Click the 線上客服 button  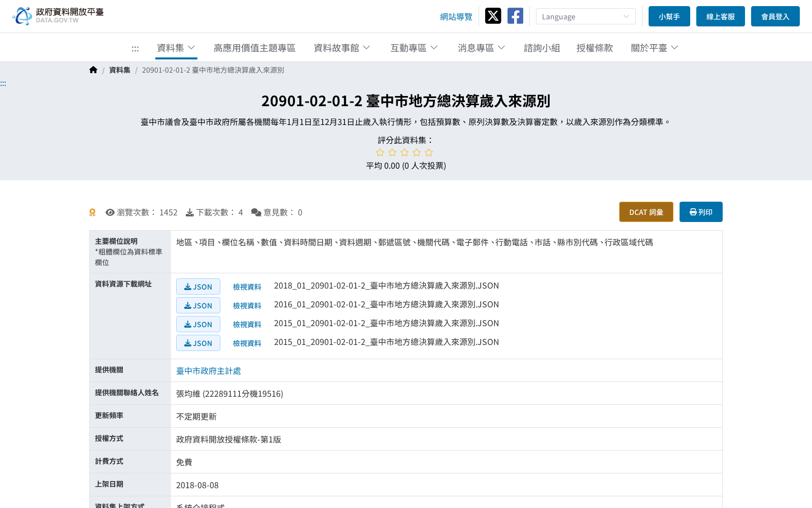(721, 16)
